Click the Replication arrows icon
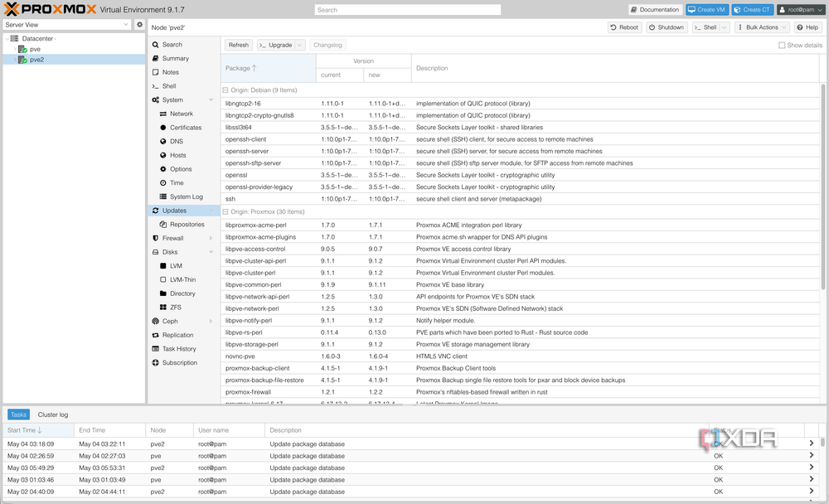Image resolution: width=829 pixels, height=504 pixels. coord(156,335)
